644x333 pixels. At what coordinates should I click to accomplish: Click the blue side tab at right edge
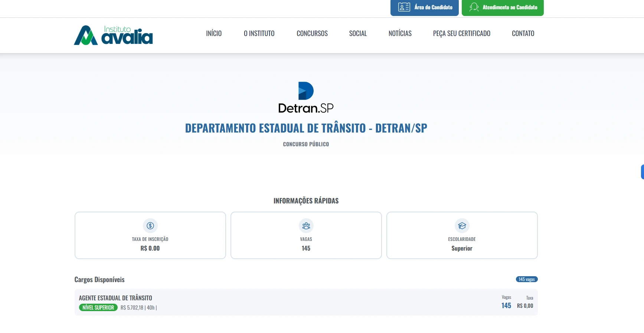(642, 172)
